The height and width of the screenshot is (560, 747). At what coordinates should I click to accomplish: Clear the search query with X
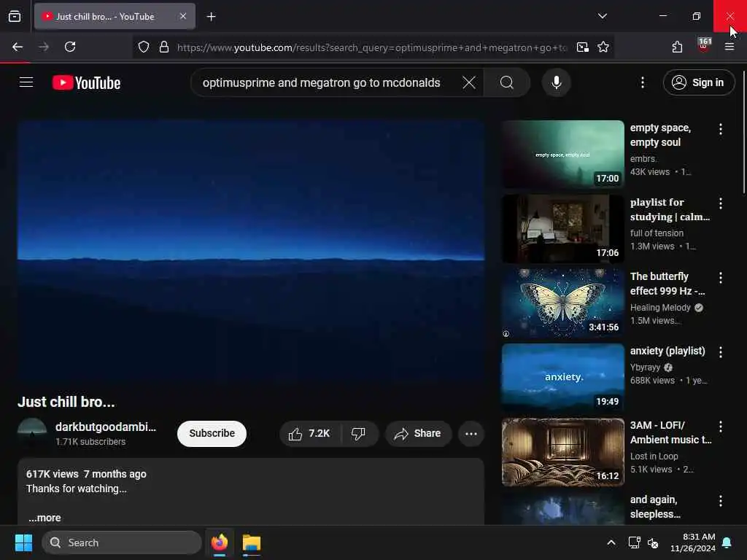(x=469, y=82)
